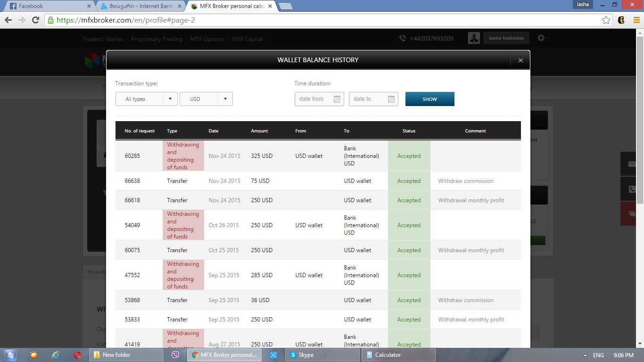Click the MFX Broker Chrome taskbar button
The width and height of the screenshot is (644, 362).
point(224,355)
